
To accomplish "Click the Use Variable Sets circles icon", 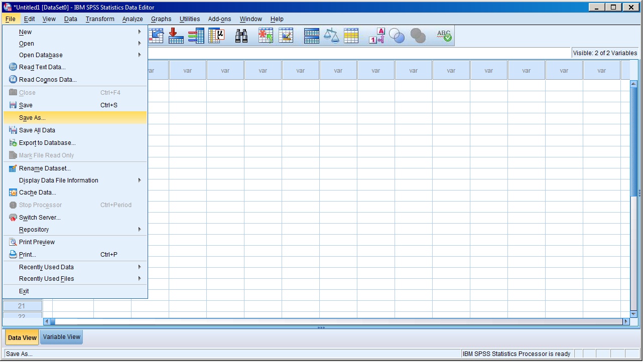I will point(397,36).
